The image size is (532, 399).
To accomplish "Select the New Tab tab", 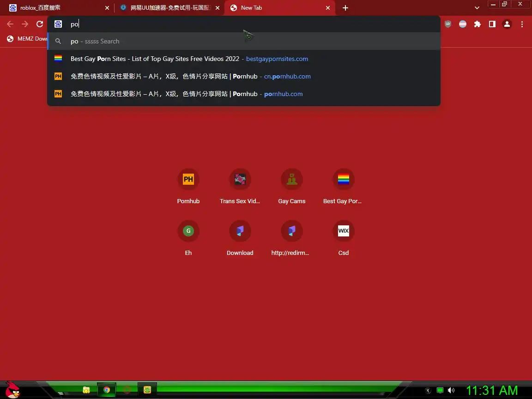I will pyautogui.click(x=280, y=8).
